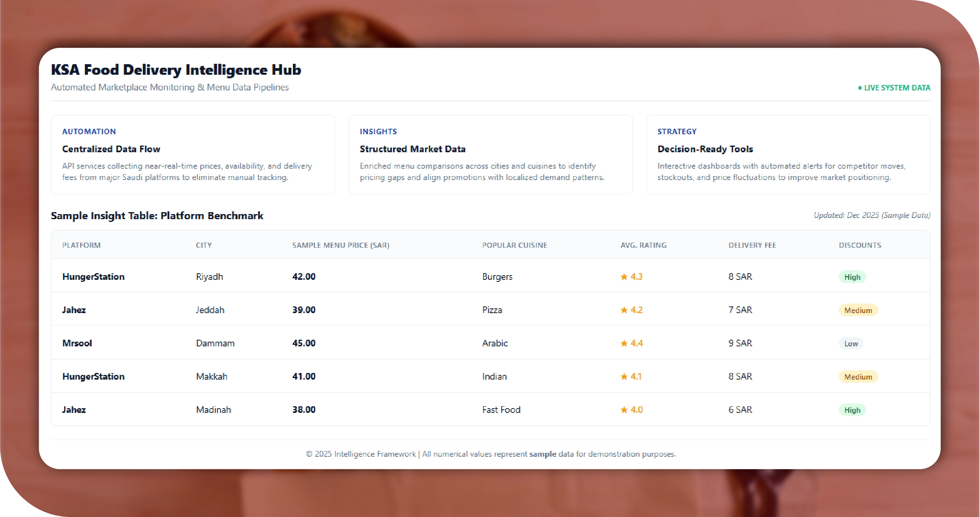This screenshot has height=517, width=980.
Task: Click the High badge in Madinah row
Action: click(852, 410)
